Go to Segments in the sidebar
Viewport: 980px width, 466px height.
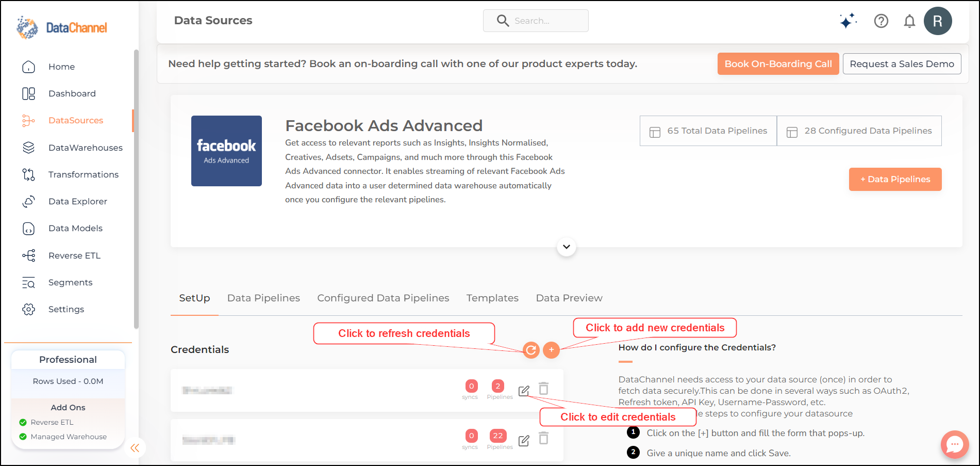point(71,282)
